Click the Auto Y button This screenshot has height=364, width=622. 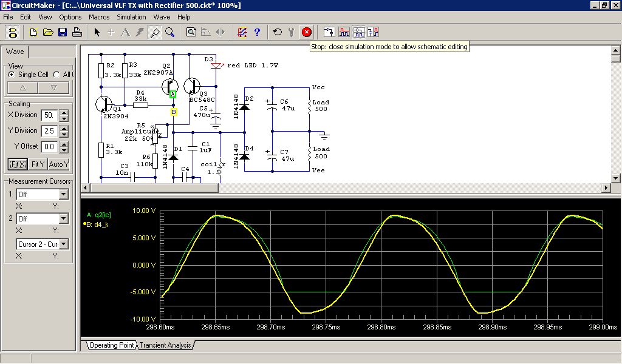click(59, 164)
